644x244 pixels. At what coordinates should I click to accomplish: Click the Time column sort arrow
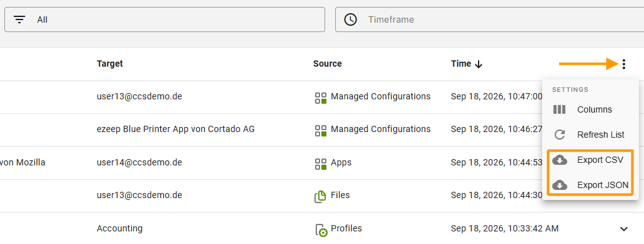pyautogui.click(x=478, y=64)
